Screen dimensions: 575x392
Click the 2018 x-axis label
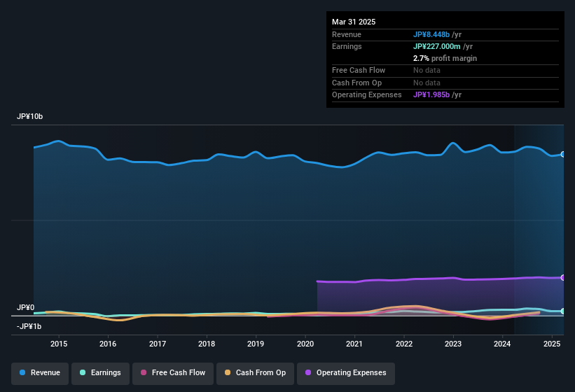(x=207, y=344)
